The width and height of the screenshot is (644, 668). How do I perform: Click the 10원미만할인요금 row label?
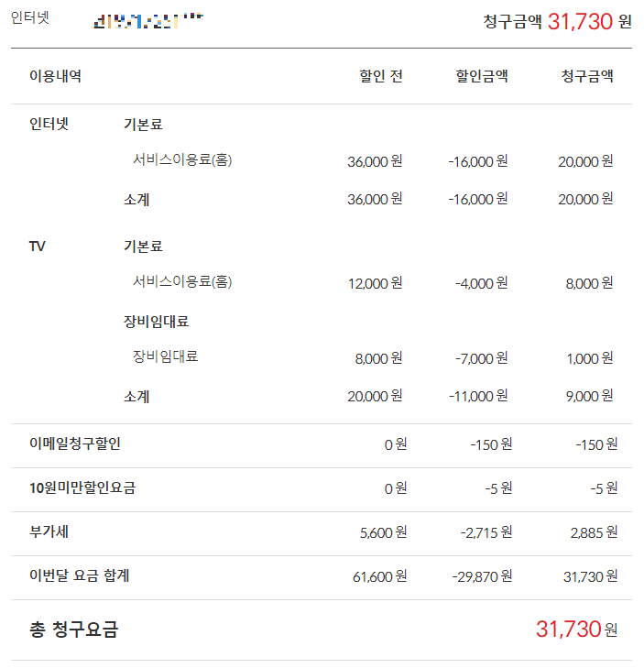82,488
